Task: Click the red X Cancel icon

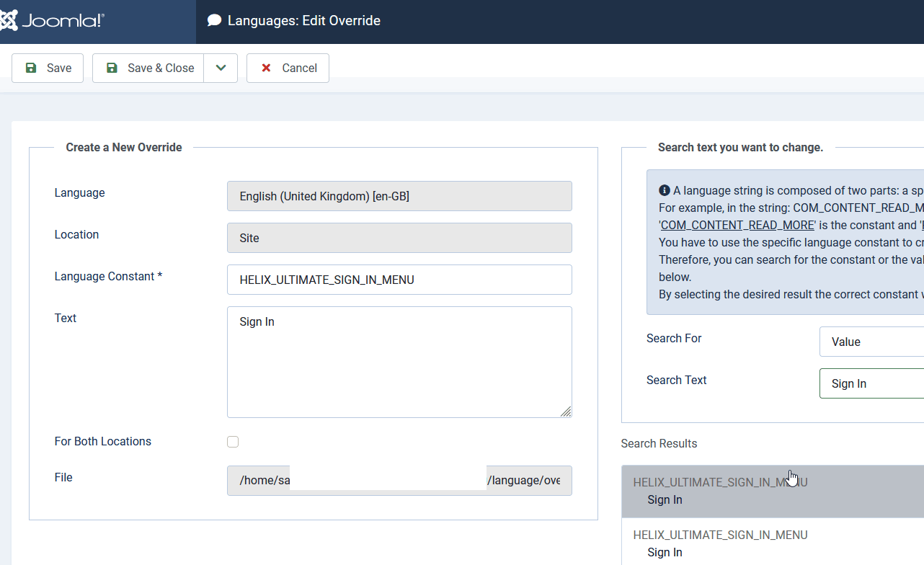Action: pos(266,68)
